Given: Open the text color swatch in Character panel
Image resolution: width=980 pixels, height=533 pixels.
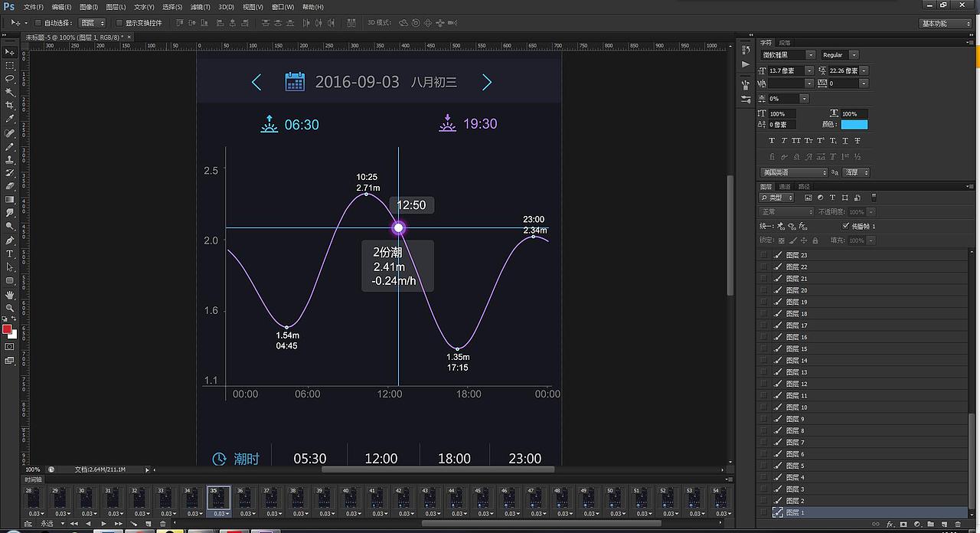Looking at the screenshot, I should pyautogui.click(x=854, y=124).
